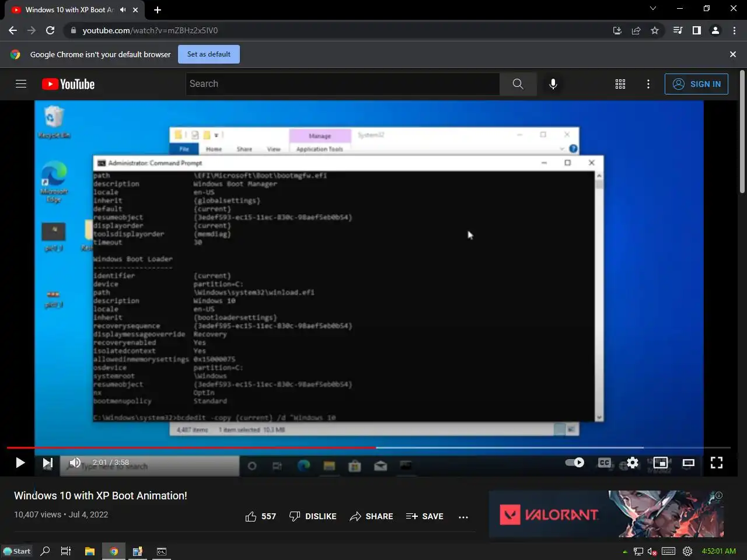Open the tab search chevron

(653, 9)
